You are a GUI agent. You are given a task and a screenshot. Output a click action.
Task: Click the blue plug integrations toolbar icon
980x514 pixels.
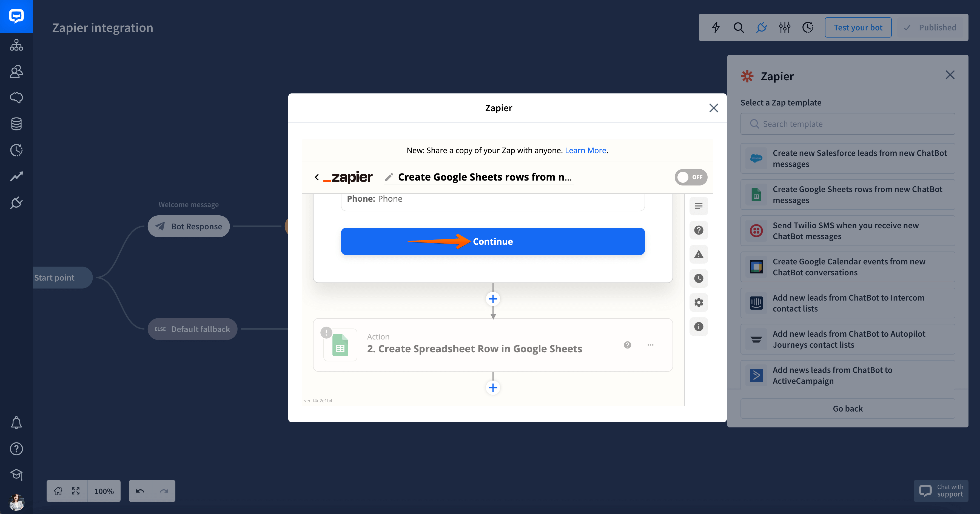tap(762, 27)
